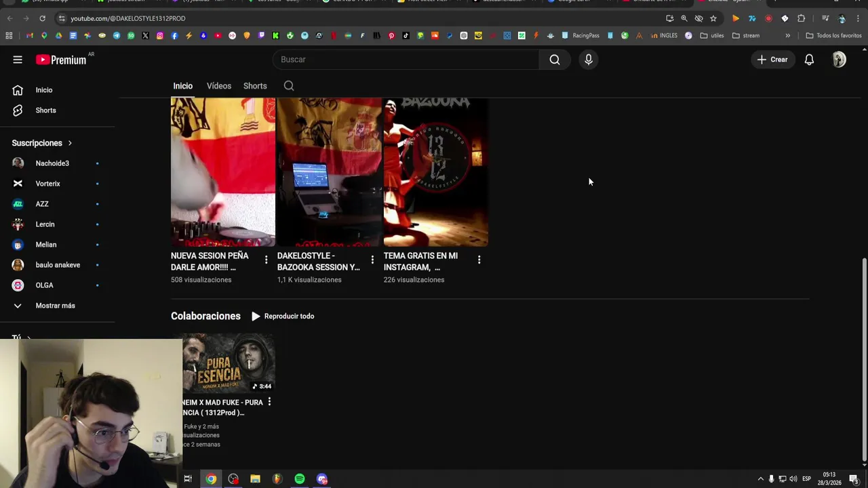Click the Chrome taskbar icon
This screenshot has height=488, width=868.
tap(211, 479)
